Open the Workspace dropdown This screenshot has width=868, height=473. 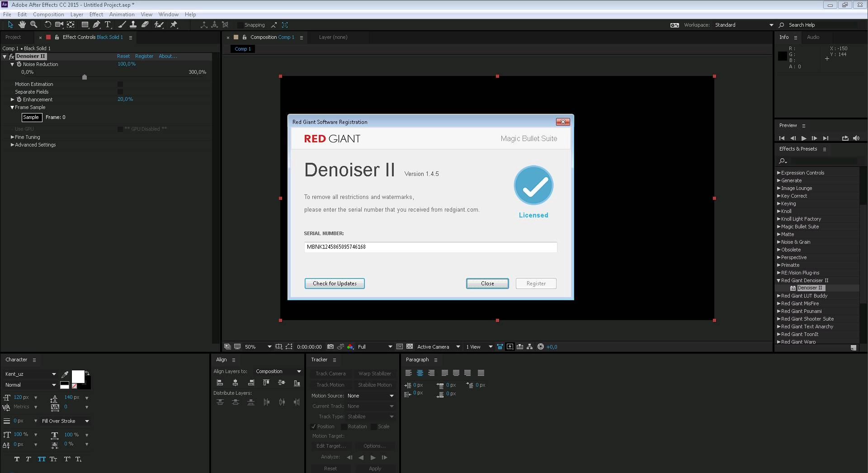click(x=744, y=25)
